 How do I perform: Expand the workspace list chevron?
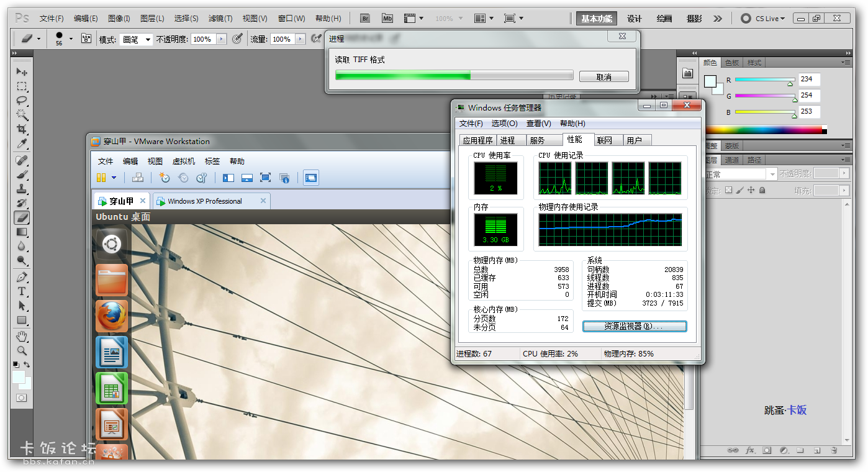[718, 19]
